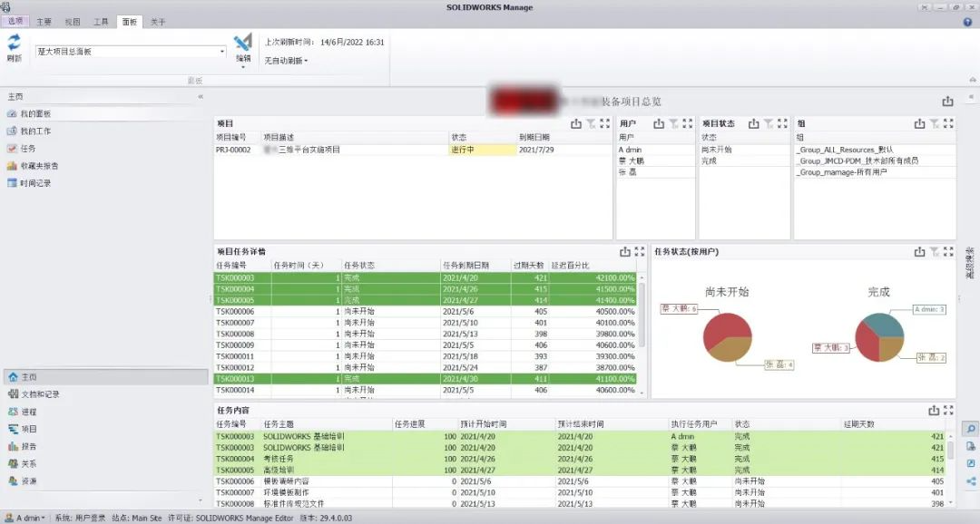Screen dimensions: 980x524
Task: Click filter icon in 项目状态 panel header
Action: pos(769,123)
